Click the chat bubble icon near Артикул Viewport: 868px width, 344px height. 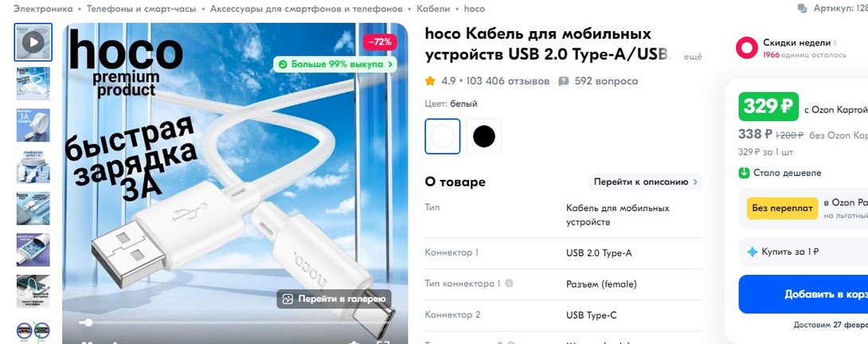point(802,8)
